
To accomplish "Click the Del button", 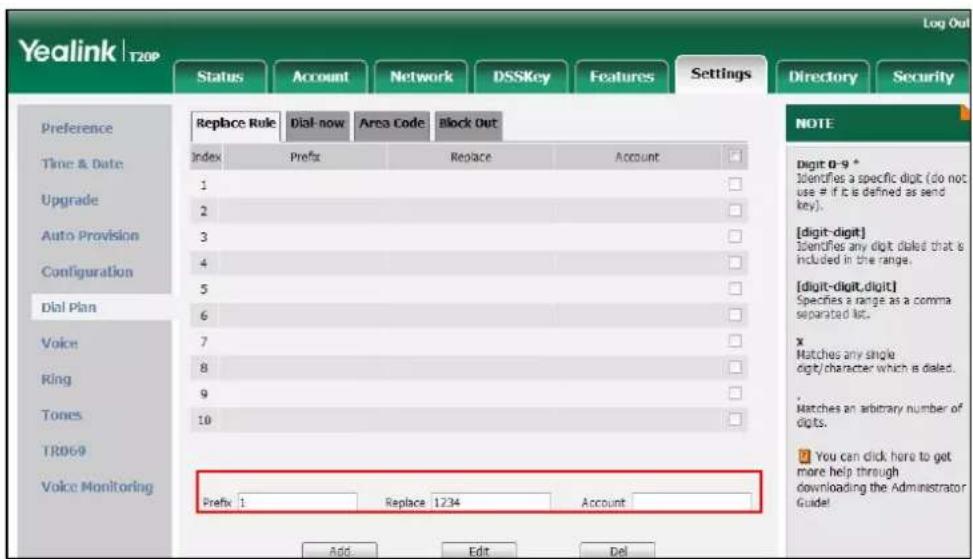I will pos(617,551).
